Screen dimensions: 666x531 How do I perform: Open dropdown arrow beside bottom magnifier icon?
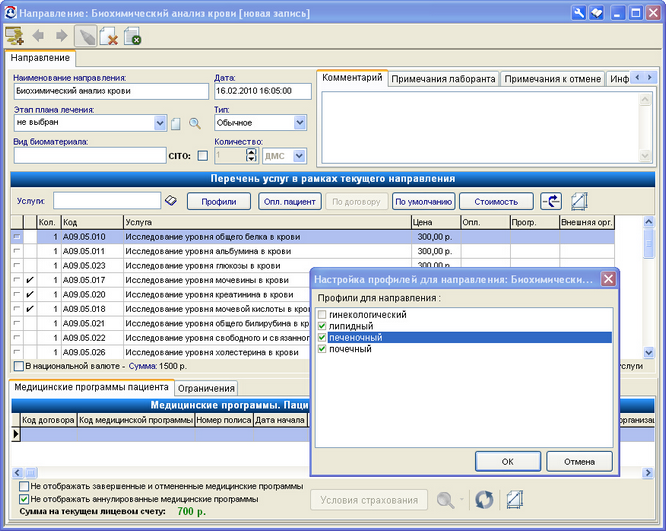pyautogui.click(x=462, y=499)
